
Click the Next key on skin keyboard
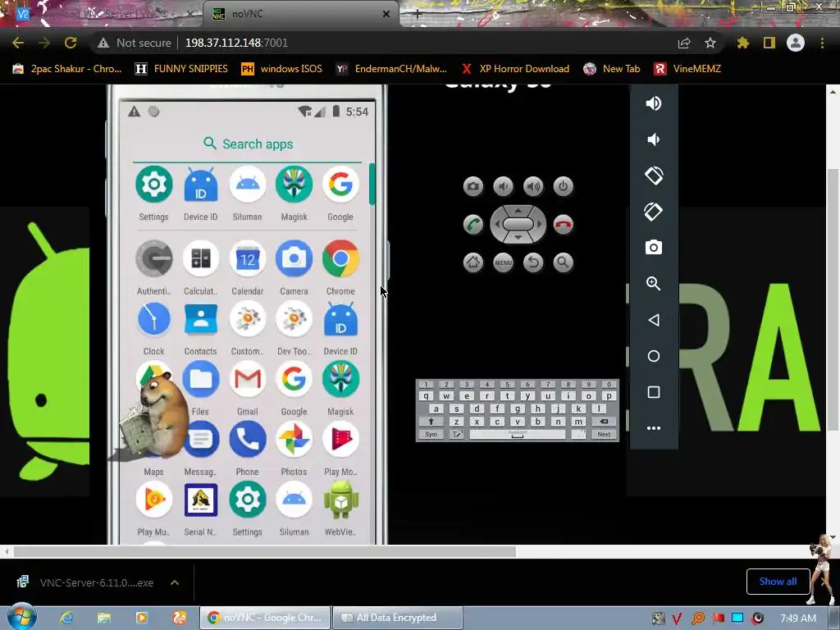point(604,435)
